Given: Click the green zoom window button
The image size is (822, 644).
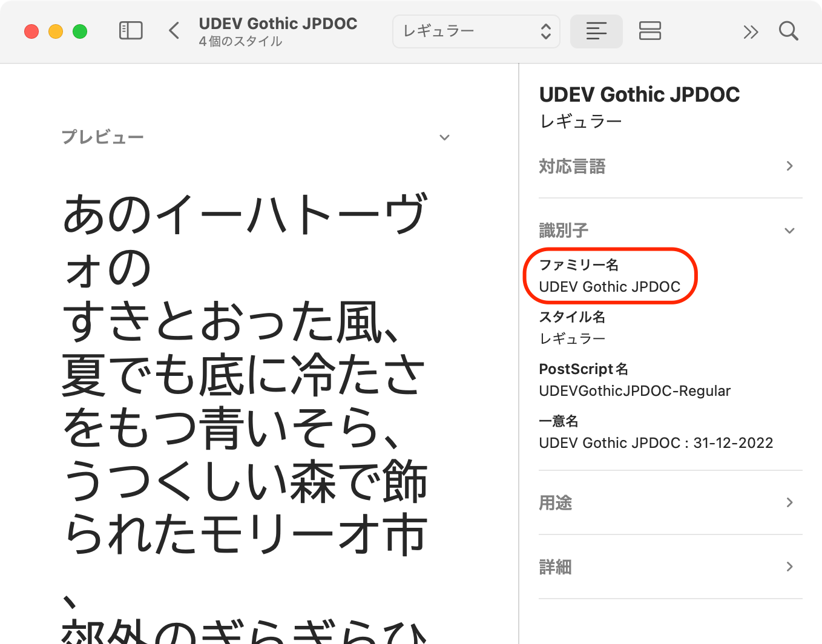Looking at the screenshot, I should (80, 31).
